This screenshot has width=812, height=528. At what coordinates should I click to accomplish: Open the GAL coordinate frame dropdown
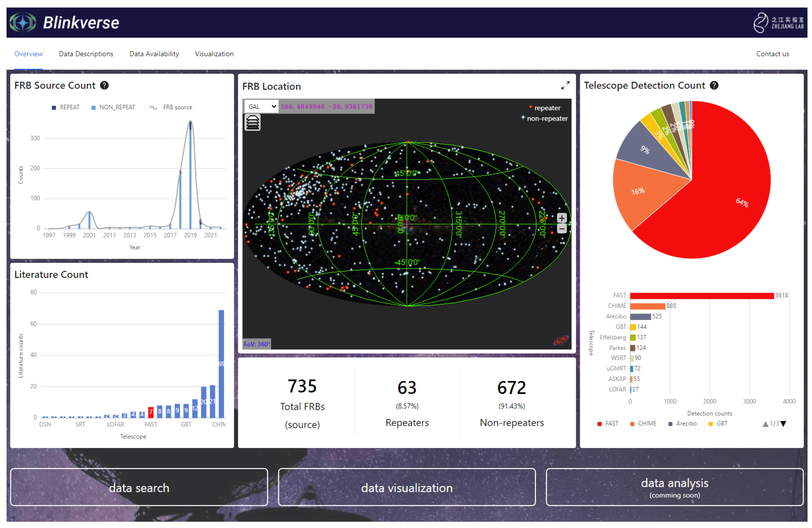pyautogui.click(x=261, y=106)
